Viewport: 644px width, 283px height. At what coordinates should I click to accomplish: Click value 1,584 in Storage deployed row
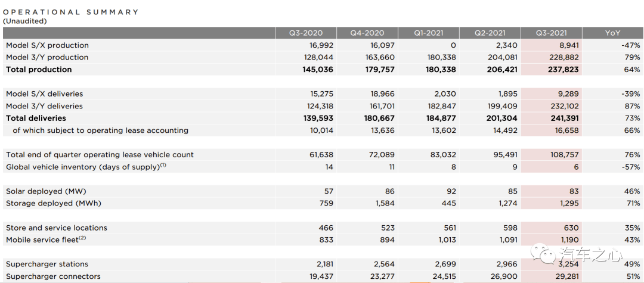[384, 203]
